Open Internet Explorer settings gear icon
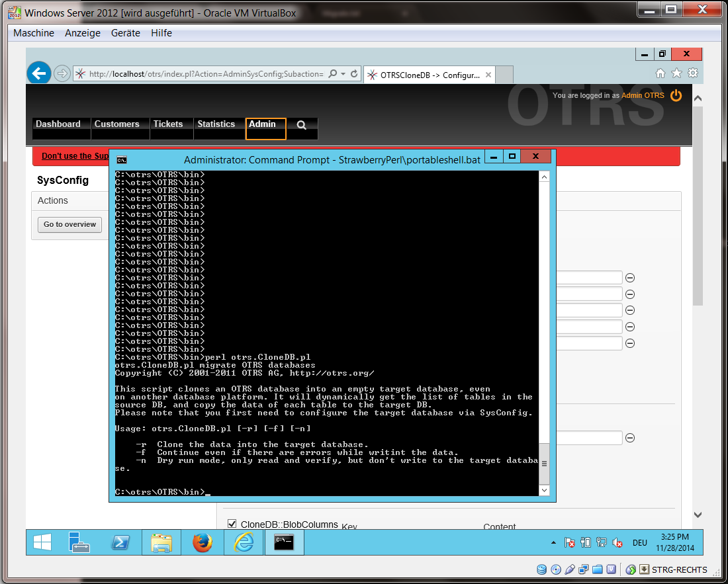 point(692,74)
